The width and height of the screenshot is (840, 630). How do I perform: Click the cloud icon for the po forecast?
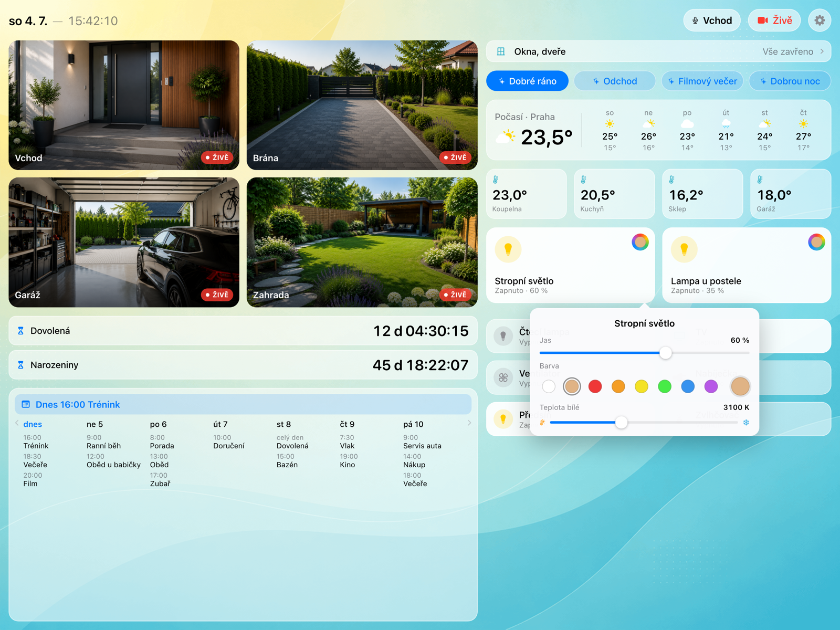687,124
